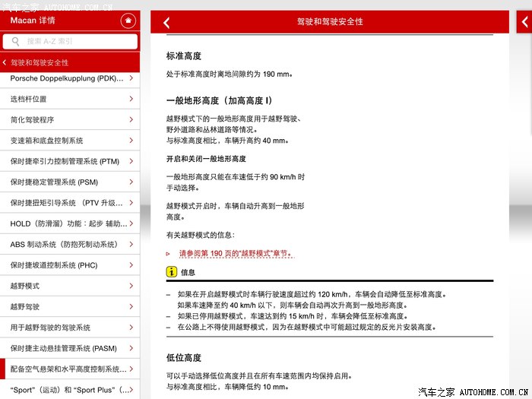Image resolution: width=532 pixels, height=399 pixels.
Task: Open 保时捷陡坡道控制系统 (PHC) entry
Action: 68,265
